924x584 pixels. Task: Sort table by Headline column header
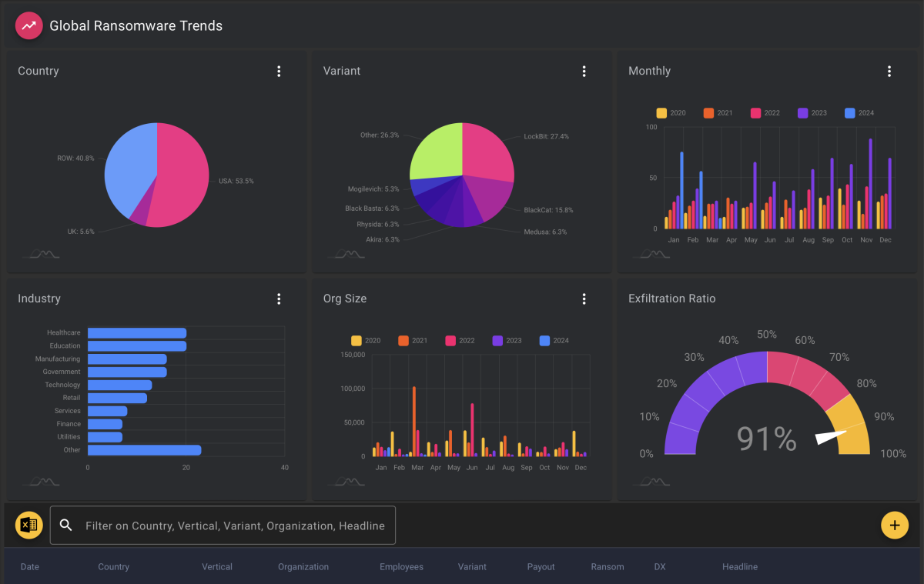click(740, 567)
